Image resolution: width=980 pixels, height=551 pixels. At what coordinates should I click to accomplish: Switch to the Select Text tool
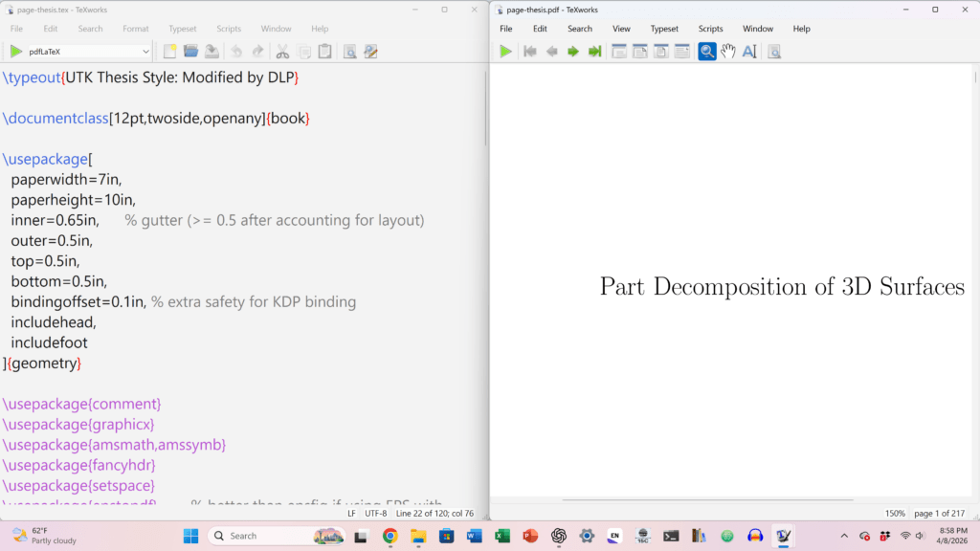pos(749,52)
